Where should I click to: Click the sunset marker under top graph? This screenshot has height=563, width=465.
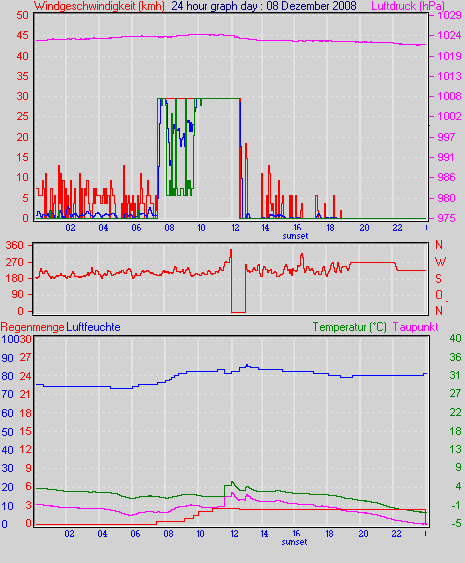[x=295, y=236]
